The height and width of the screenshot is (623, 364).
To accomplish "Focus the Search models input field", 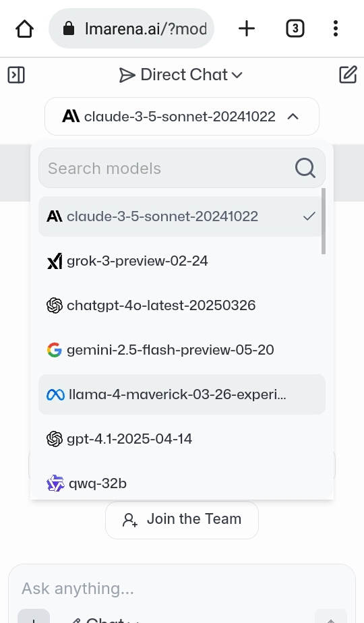I will pyautogui.click(x=182, y=168).
